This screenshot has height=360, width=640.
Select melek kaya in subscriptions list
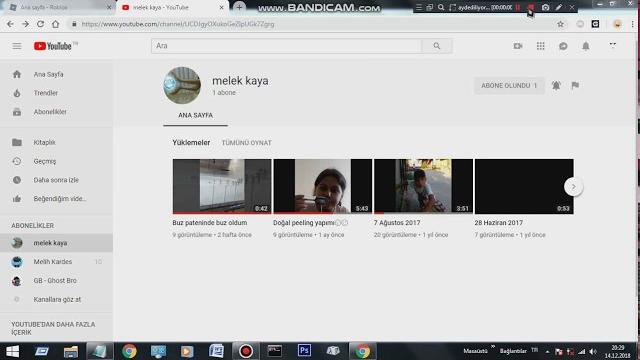(56, 243)
